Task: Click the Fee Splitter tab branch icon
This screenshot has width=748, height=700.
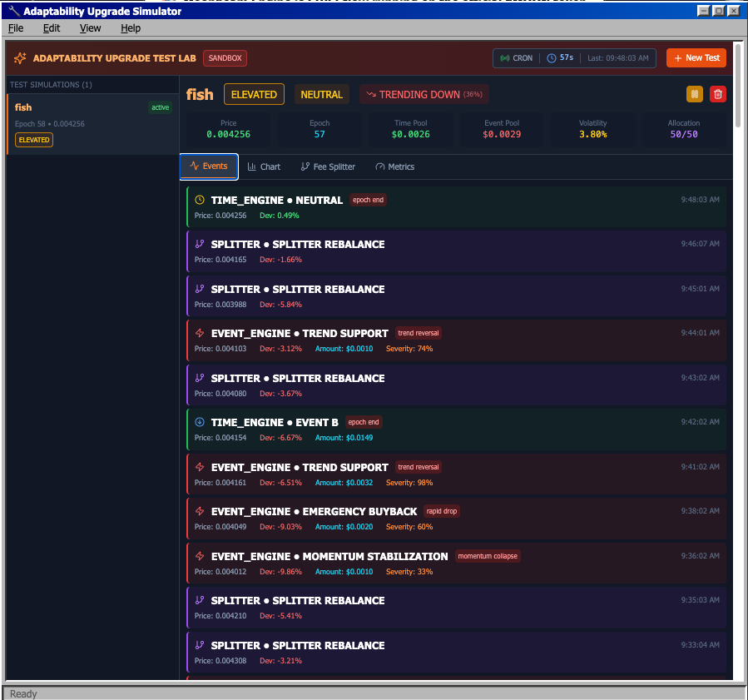Action: pyautogui.click(x=305, y=166)
